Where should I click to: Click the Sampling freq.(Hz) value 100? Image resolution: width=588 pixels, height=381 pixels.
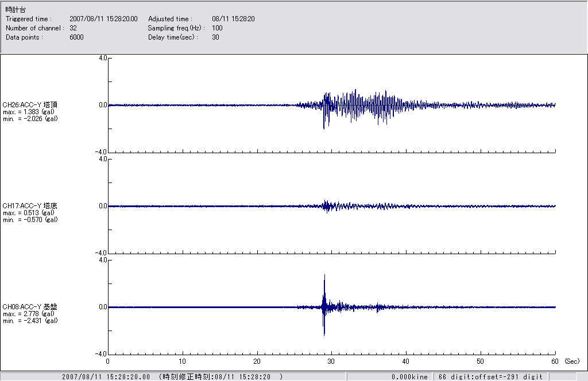[x=217, y=28]
